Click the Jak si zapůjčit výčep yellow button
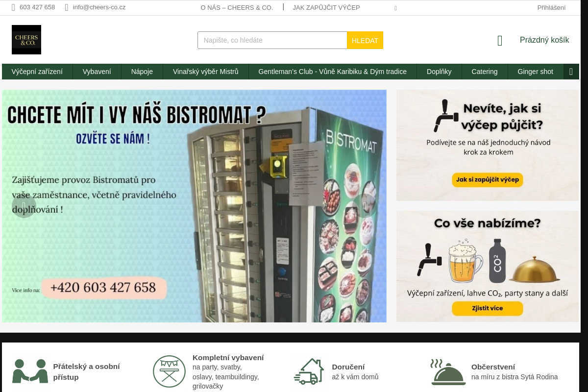The width and height of the screenshot is (588, 392). tap(488, 180)
